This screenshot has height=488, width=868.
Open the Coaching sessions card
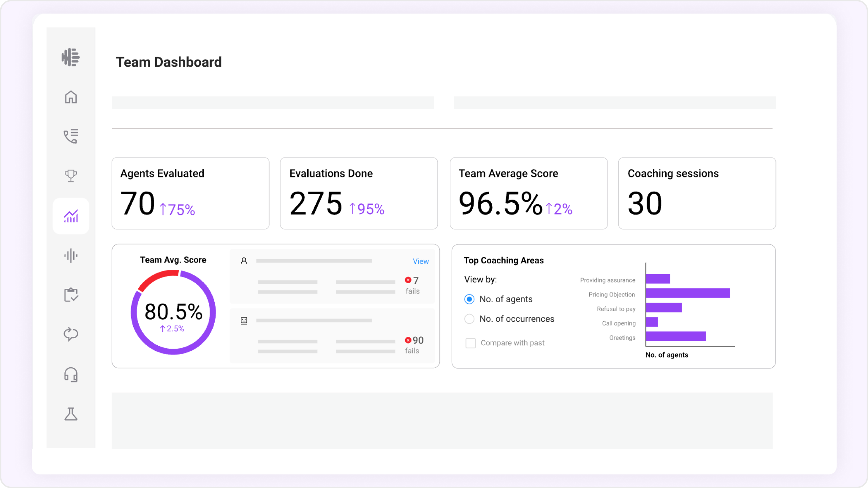[697, 193]
